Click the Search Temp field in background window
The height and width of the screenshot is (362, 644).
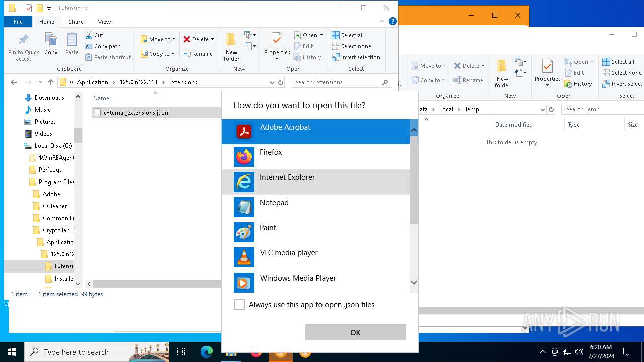tap(602, 109)
